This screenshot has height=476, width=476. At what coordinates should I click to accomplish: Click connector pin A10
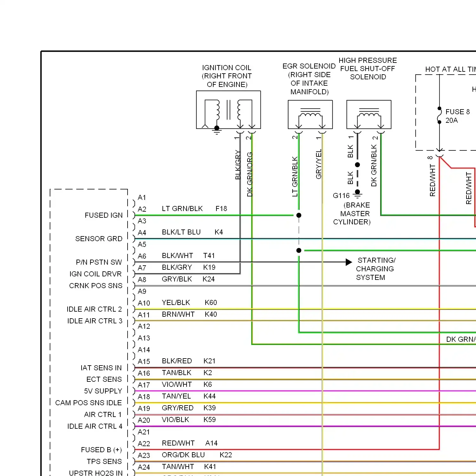[x=144, y=303]
